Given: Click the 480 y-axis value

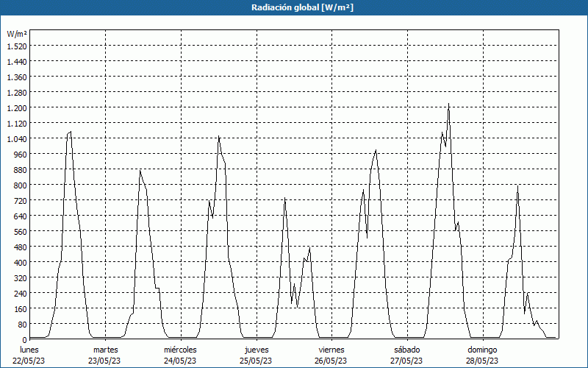Looking at the screenshot, I should coord(21,247).
